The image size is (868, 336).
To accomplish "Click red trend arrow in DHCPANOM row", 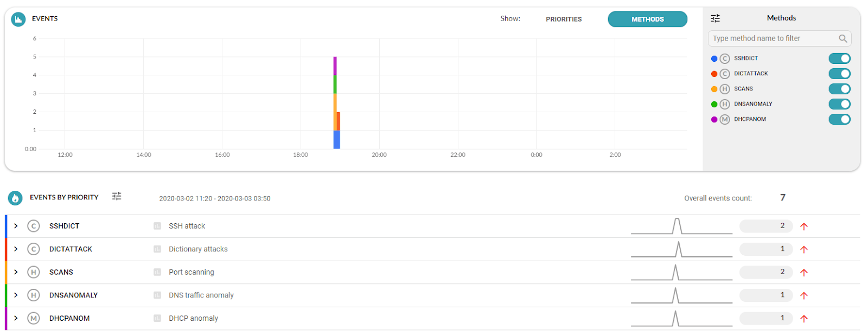I will [804, 319].
